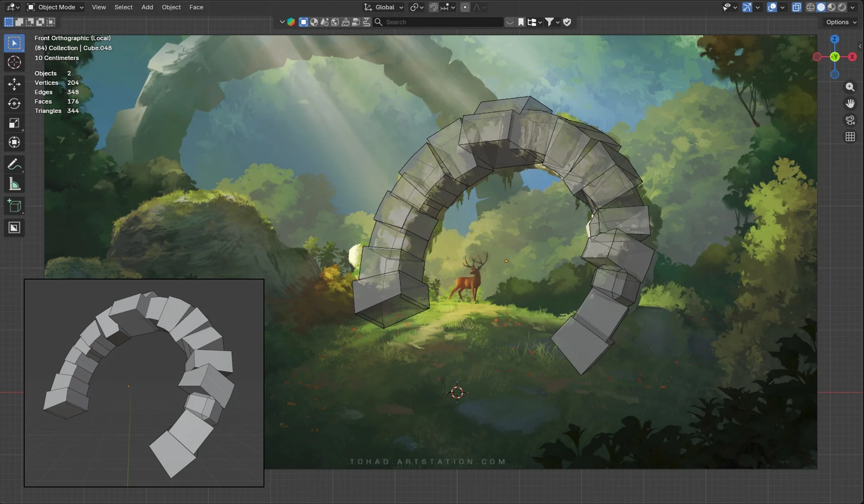Select the Select Box tool
864x504 pixels.
[14, 43]
